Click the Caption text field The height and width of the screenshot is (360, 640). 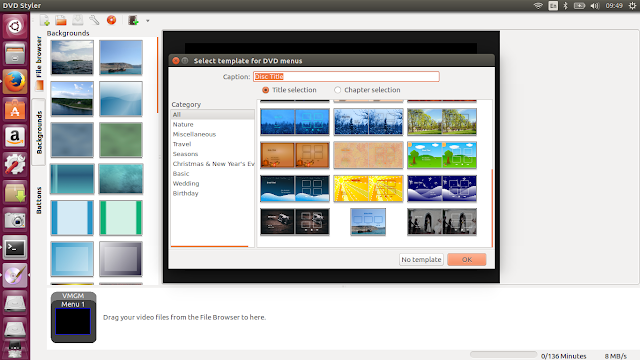pos(346,76)
